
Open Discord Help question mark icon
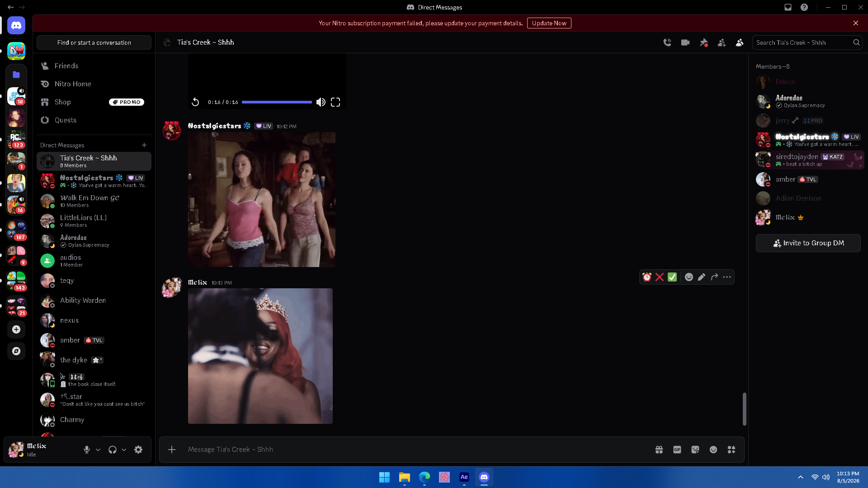click(x=804, y=7)
